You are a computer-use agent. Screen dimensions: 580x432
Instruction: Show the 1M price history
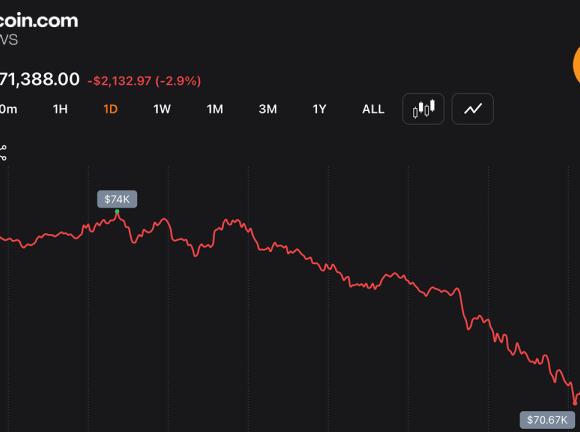[215, 109]
